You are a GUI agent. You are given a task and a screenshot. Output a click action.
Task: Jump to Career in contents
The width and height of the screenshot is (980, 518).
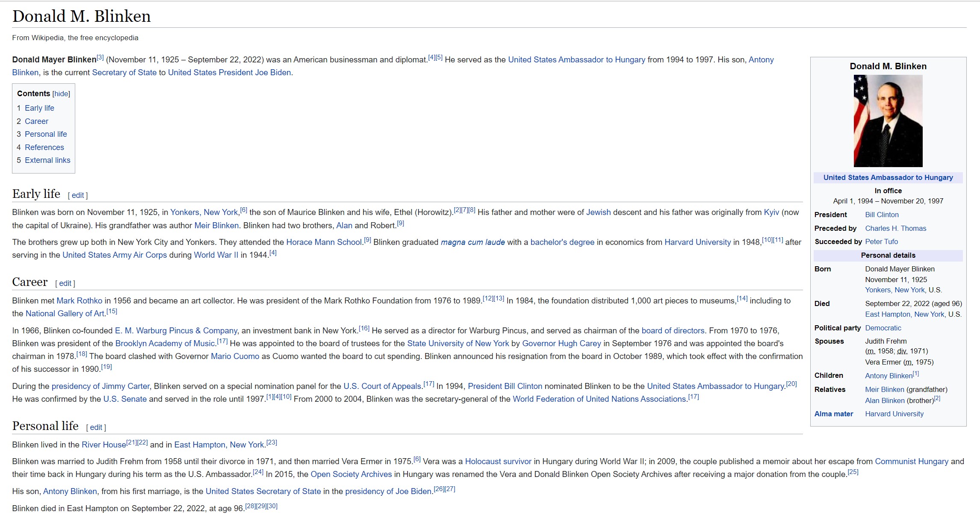pyautogui.click(x=36, y=121)
